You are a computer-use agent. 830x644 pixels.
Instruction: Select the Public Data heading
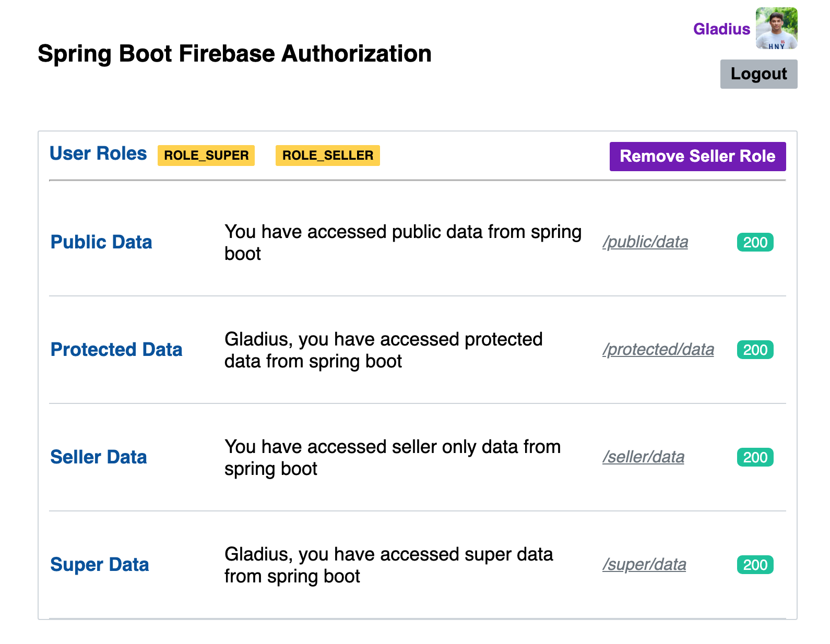101,242
